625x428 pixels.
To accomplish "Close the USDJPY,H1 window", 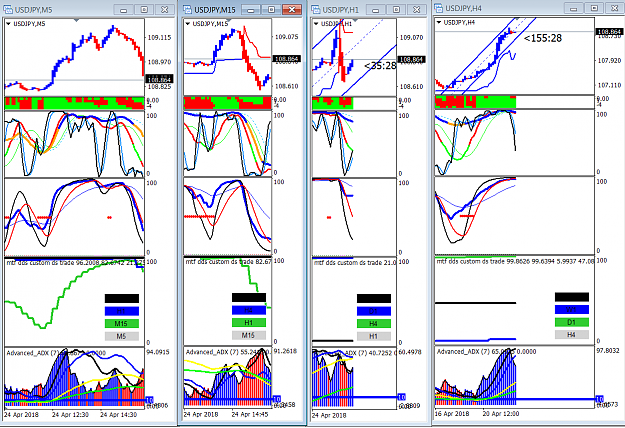I will pyautogui.click(x=417, y=10).
